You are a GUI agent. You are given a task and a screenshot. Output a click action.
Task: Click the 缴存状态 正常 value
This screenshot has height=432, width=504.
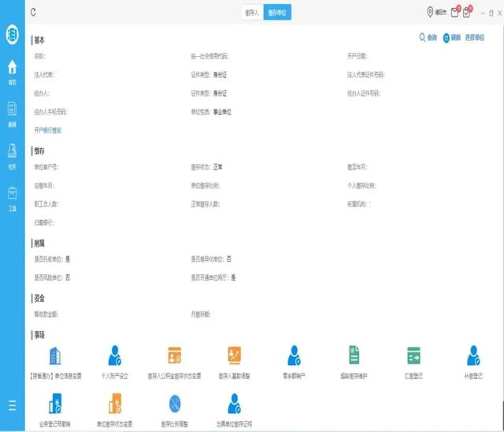click(217, 167)
